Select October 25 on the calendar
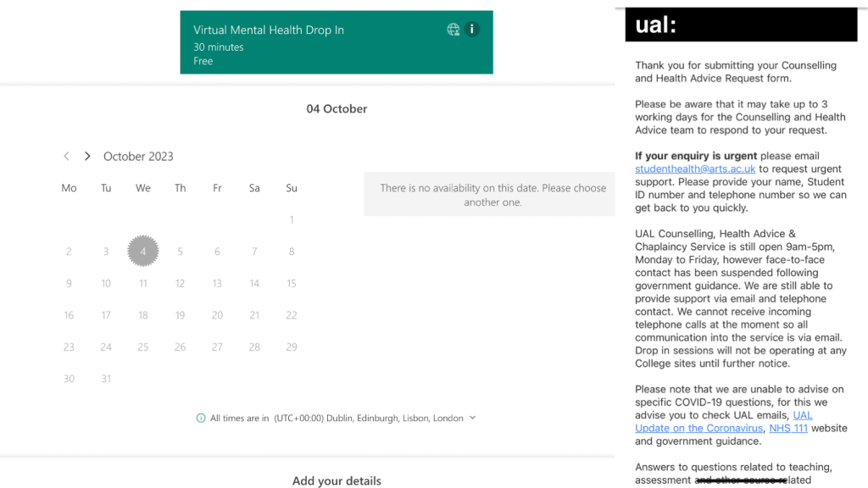This screenshot has width=868, height=488. click(143, 347)
